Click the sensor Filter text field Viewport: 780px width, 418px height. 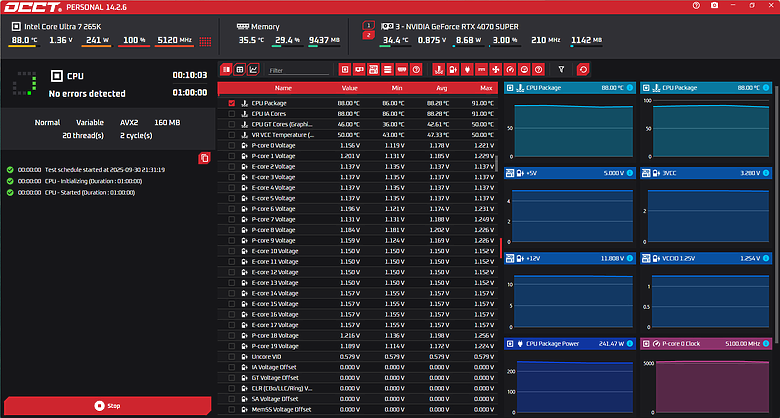[298, 70]
